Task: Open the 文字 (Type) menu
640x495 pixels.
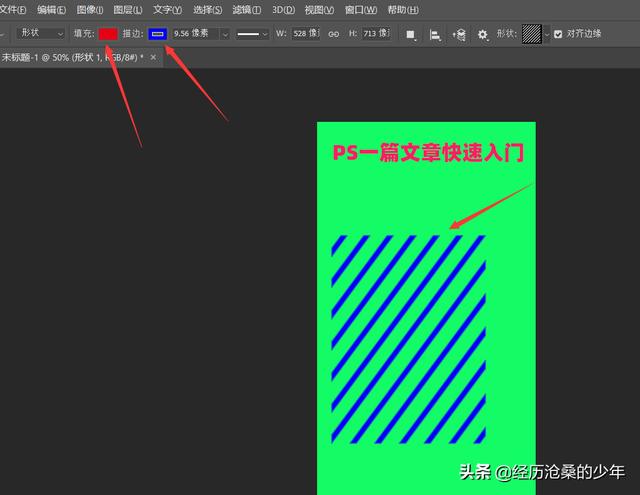Action: click(x=167, y=9)
